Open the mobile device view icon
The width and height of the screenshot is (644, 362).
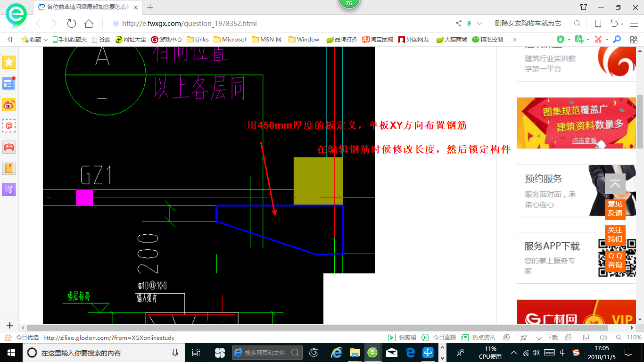coord(598,24)
